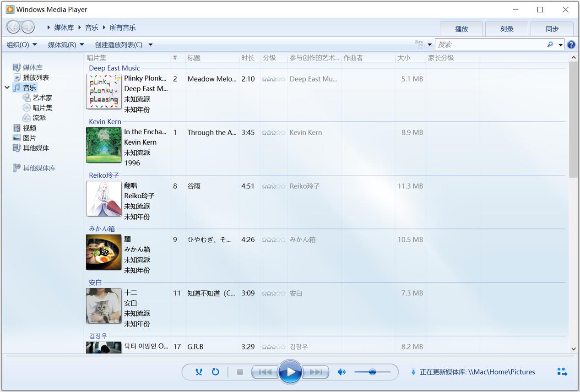
Task: Sort by the 标题 column header
Action: (x=212, y=58)
